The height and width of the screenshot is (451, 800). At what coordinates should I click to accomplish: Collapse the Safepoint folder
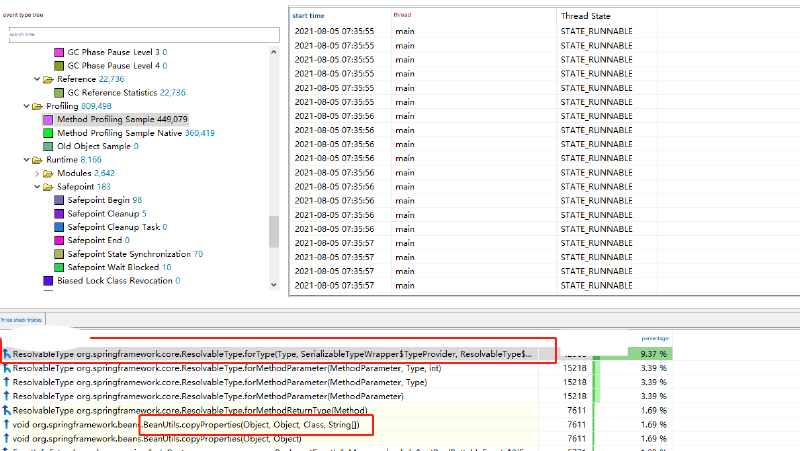click(37, 187)
